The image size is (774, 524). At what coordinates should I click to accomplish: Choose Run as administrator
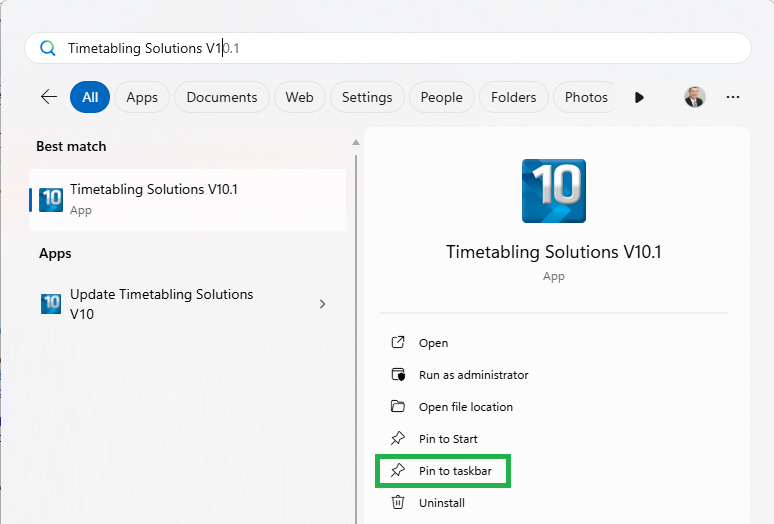(x=473, y=375)
